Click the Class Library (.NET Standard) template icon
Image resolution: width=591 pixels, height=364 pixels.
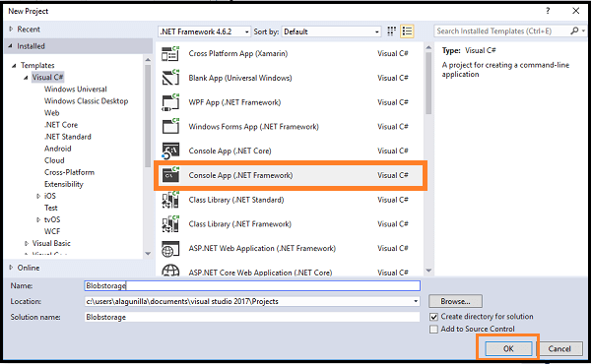(170, 200)
